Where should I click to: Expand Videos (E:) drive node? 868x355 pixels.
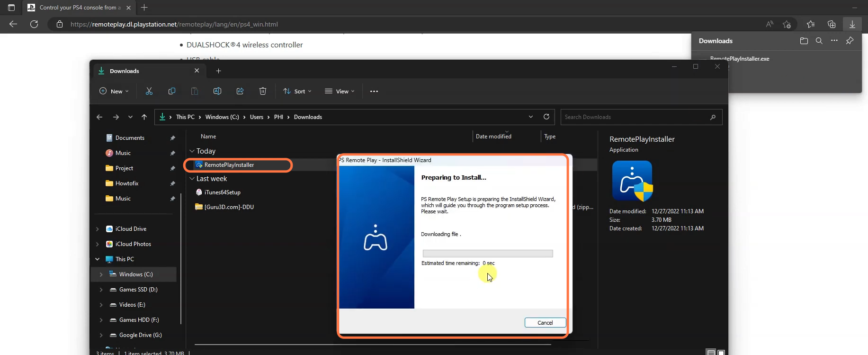pyautogui.click(x=101, y=305)
